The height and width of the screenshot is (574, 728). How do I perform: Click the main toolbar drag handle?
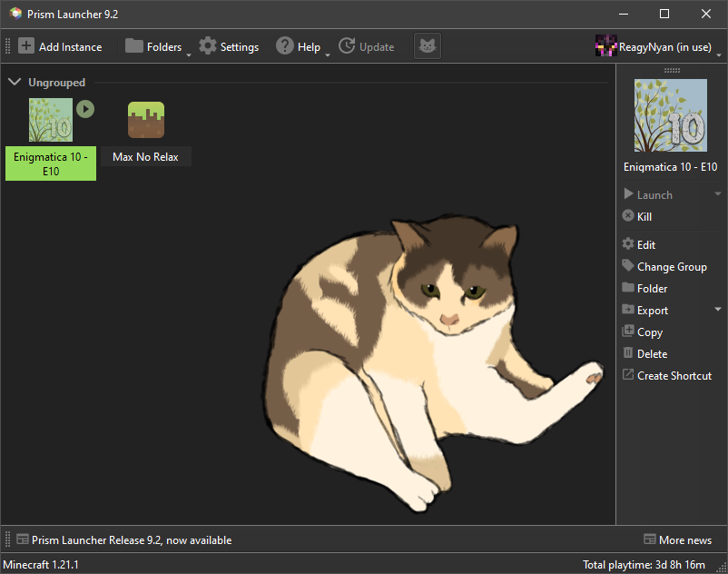point(7,46)
